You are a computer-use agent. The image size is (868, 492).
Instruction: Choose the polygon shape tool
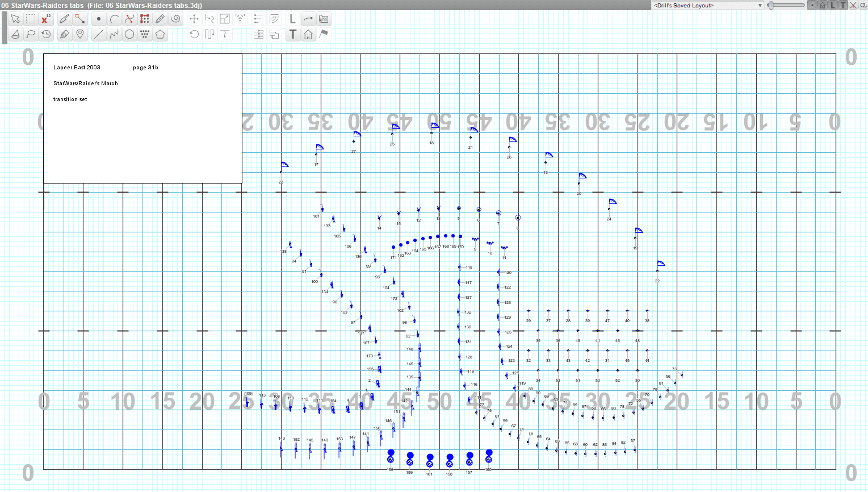click(160, 35)
